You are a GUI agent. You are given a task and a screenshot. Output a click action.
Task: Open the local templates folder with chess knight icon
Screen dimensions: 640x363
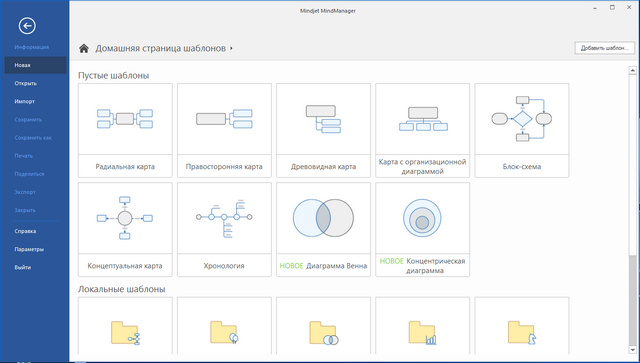pyautogui.click(x=522, y=333)
